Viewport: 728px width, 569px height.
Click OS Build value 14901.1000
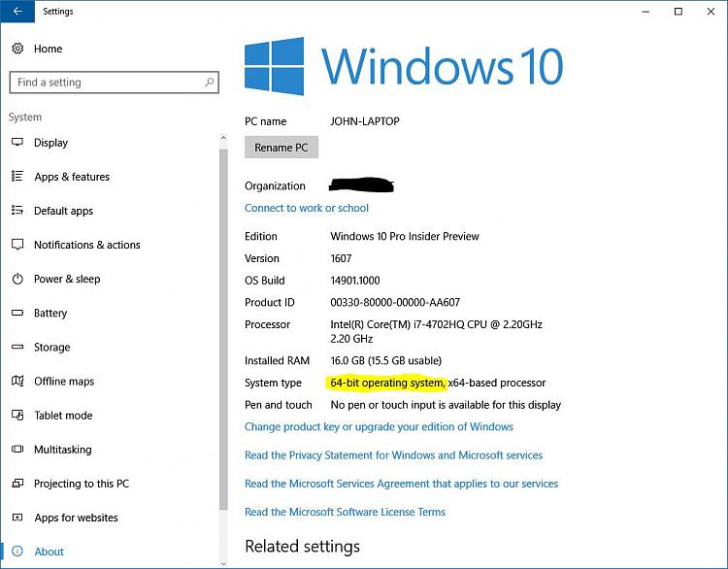point(354,280)
